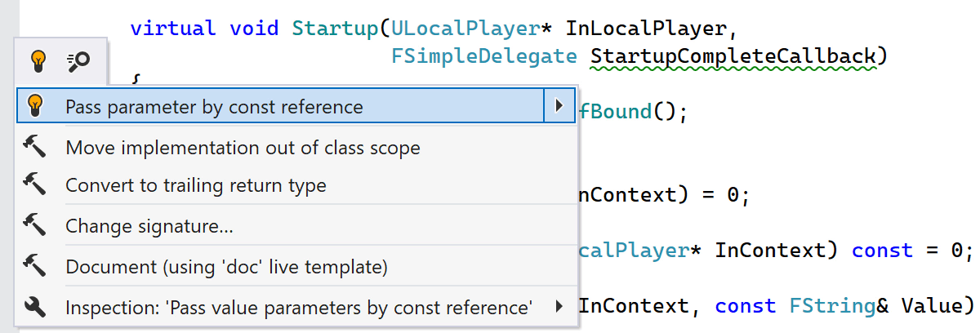Choose Document using 'doc' live template
The image size is (980, 333).
coord(226,267)
